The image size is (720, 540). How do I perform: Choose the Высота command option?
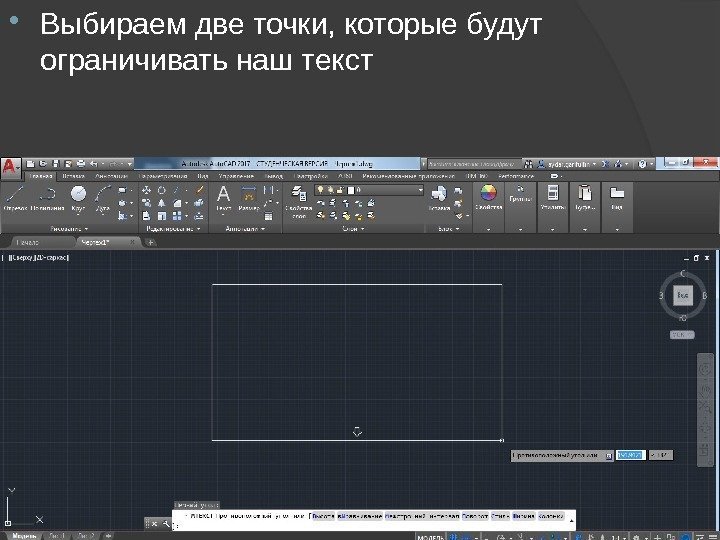pos(322,516)
